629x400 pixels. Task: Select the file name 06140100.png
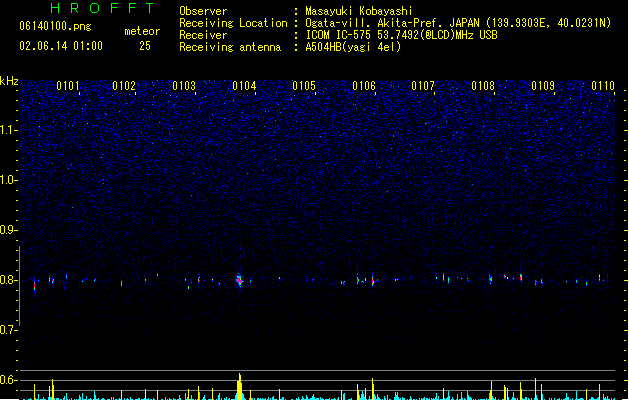pyautogui.click(x=55, y=26)
